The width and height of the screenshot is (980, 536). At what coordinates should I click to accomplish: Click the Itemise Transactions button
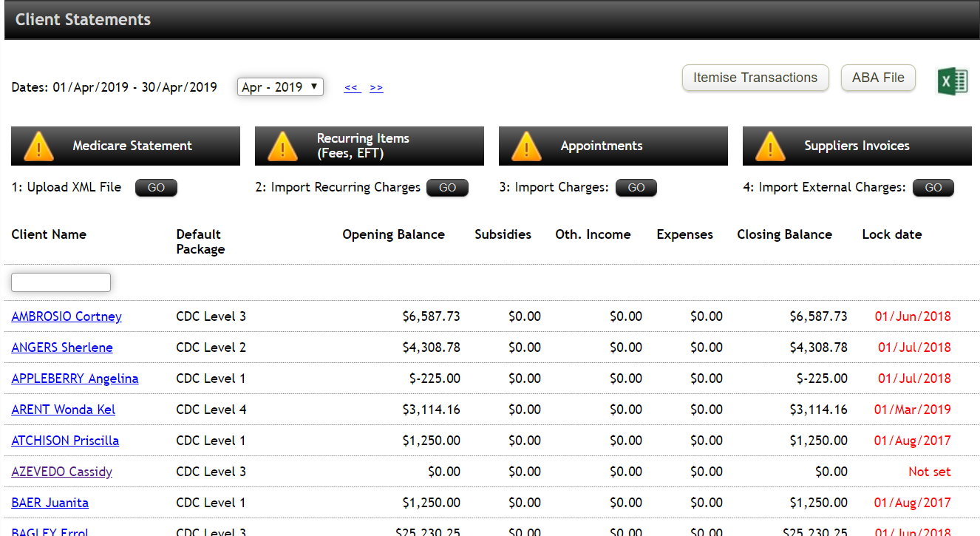click(755, 78)
